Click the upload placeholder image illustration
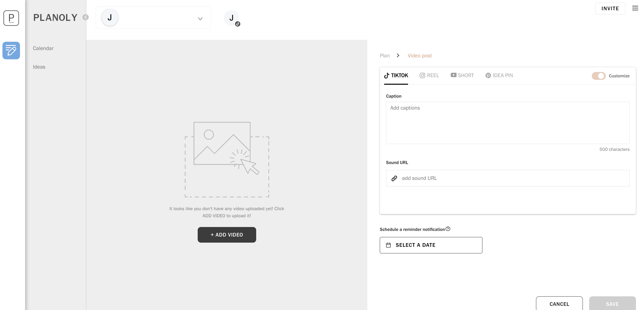Viewport: 644px width, 310px height. click(227, 159)
